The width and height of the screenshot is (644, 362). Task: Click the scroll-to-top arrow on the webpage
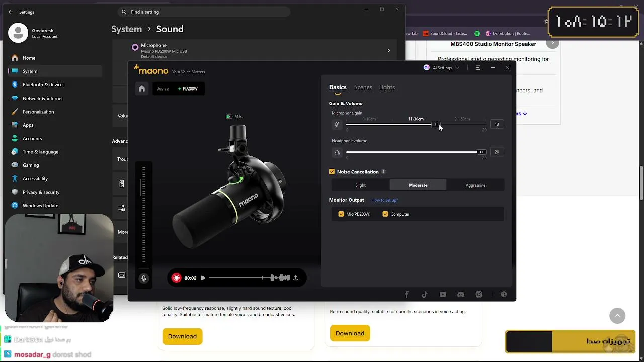[617, 316]
